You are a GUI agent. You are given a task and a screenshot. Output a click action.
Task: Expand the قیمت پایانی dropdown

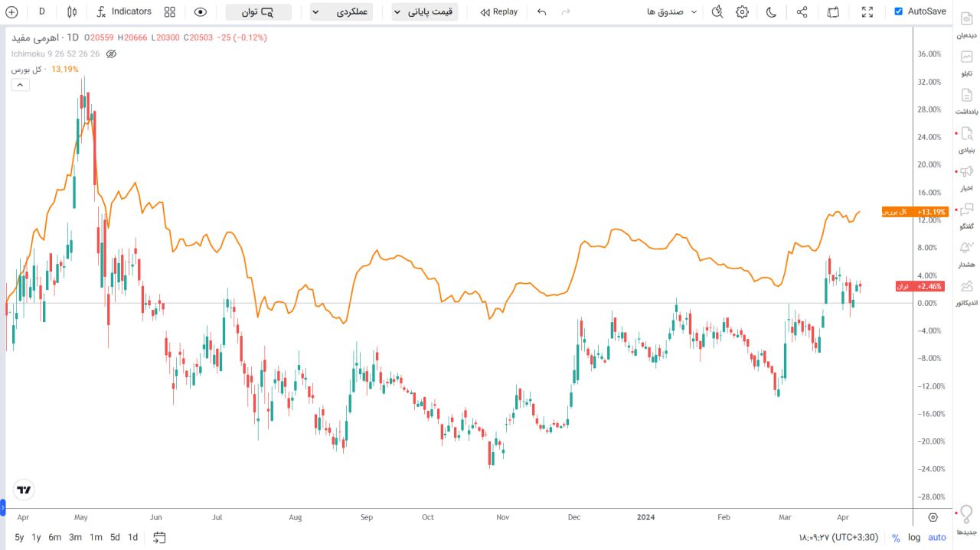425,12
